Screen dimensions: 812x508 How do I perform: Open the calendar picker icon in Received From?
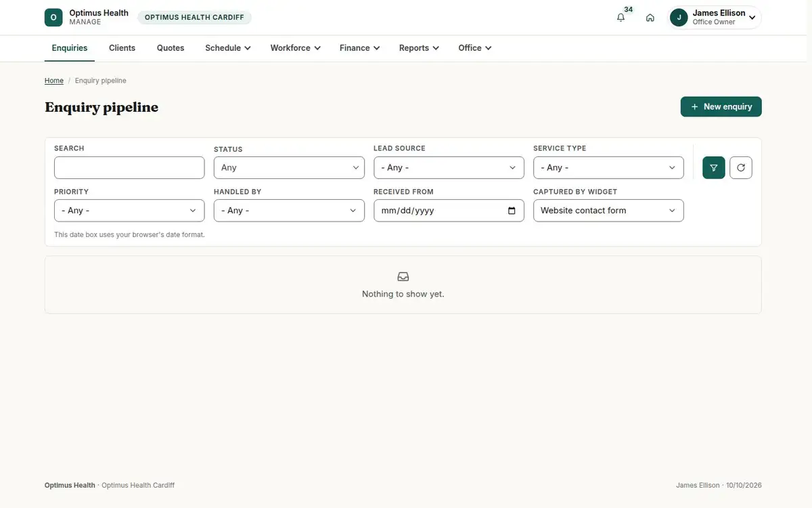pos(512,211)
